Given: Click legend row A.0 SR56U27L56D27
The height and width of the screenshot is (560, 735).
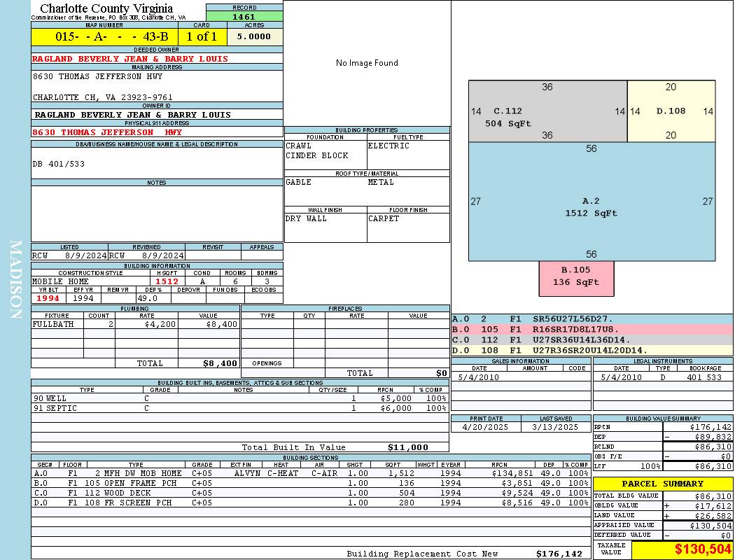Looking at the screenshot, I should point(592,319).
